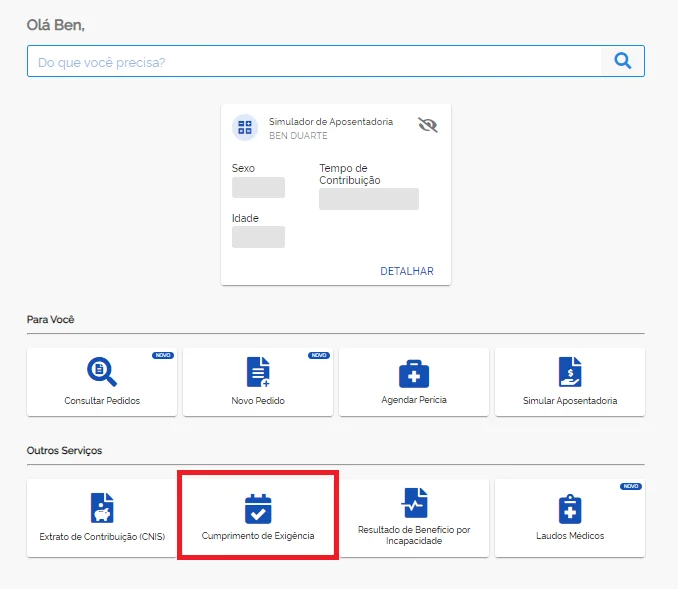Click the 'Olá Ben,' greeting
Viewport: 678px width, 589px height.
56,25
